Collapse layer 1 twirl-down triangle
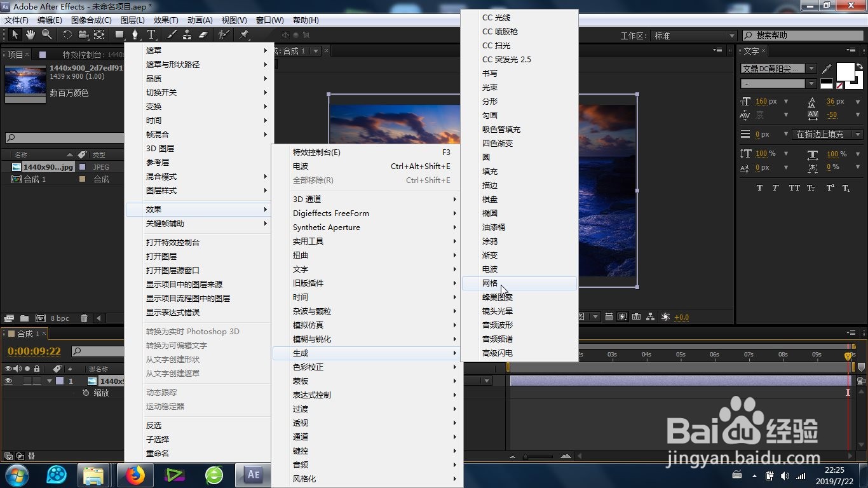Screen dimensions: 868x488 coord(49,381)
